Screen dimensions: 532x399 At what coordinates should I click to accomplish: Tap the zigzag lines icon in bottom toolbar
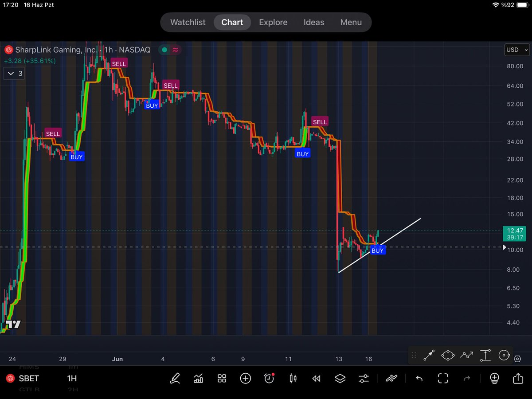(391, 378)
